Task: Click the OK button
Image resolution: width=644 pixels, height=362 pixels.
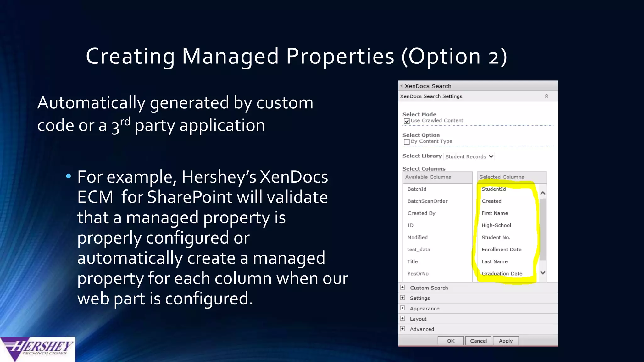Action: click(451, 341)
